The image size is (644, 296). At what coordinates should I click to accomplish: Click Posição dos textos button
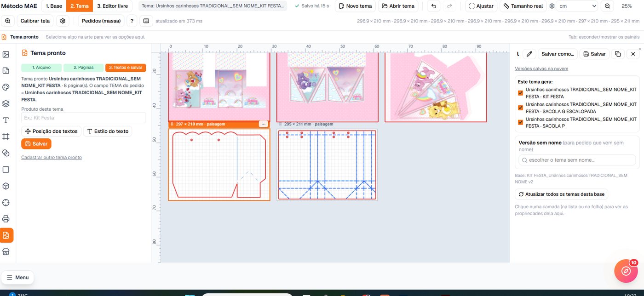pyautogui.click(x=52, y=131)
